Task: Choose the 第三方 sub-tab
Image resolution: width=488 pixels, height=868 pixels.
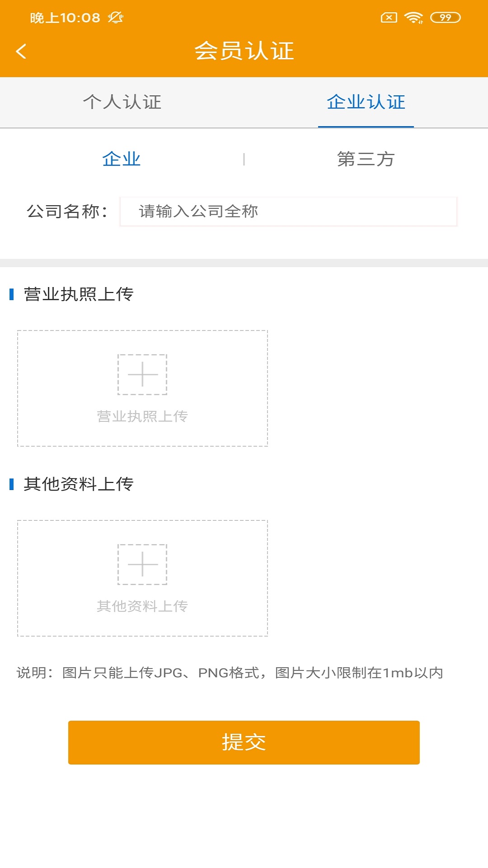Action: click(x=366, y=159)
